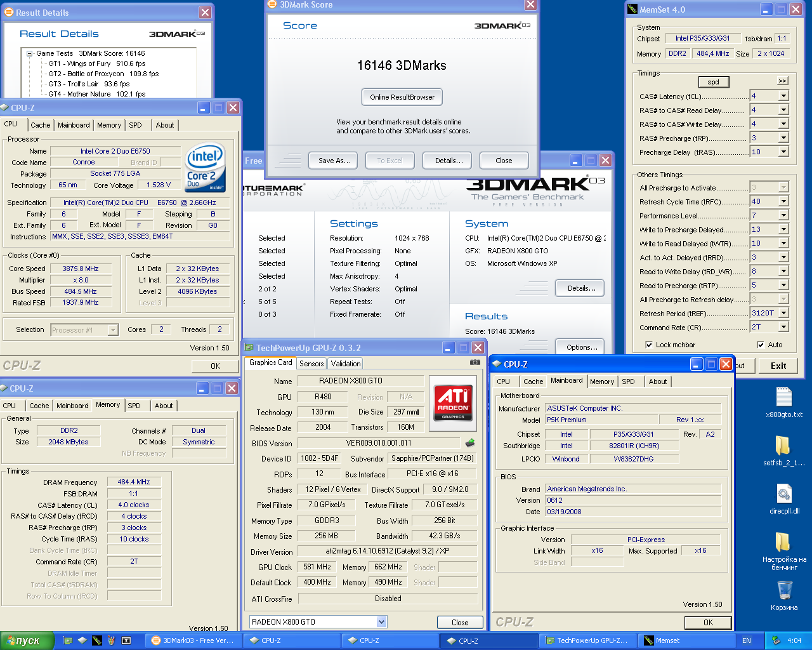Click the GPU-Z BIOS save chip icon
The height and width of the screenshot is (650, 812).
pos(470,442)
